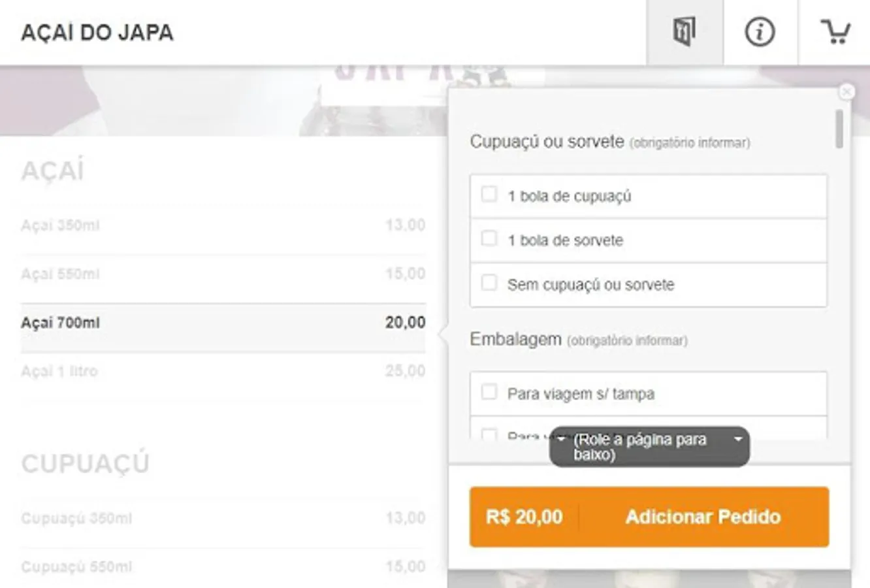Select the Açaí 700ml menu row
The image size is (870, 588).
pyautogui.click(x=223, y=323)
